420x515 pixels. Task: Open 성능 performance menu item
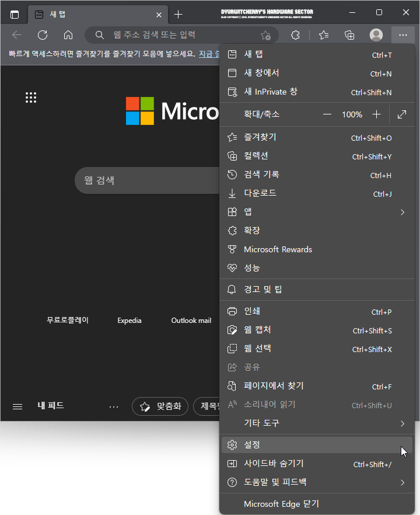[x=317, y=269]
